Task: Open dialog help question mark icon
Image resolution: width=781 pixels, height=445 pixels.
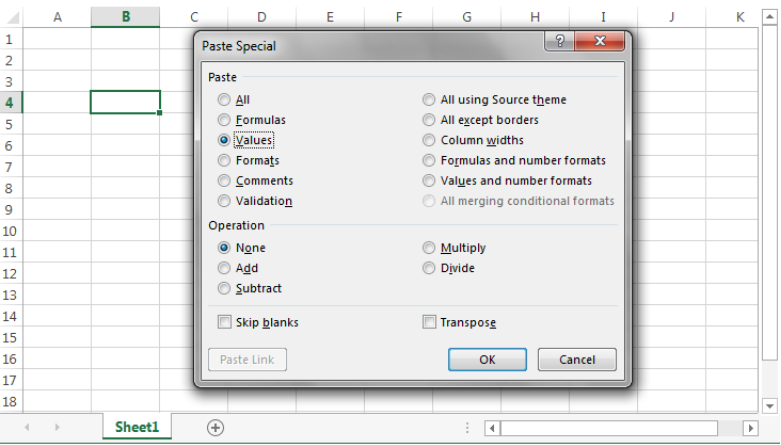Action: tap(559, 41)
